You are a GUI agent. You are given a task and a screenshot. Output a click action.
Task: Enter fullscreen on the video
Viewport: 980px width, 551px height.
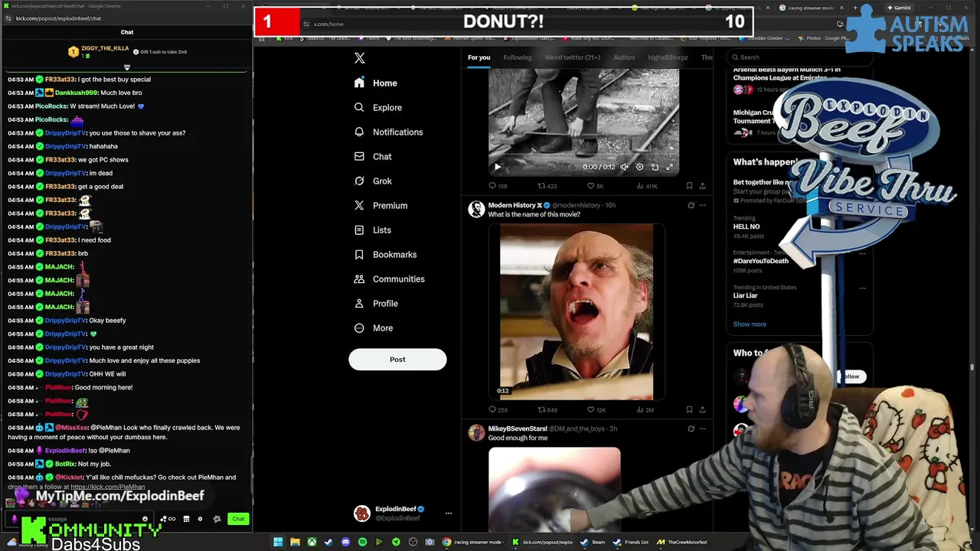click(x=669, y=167)
